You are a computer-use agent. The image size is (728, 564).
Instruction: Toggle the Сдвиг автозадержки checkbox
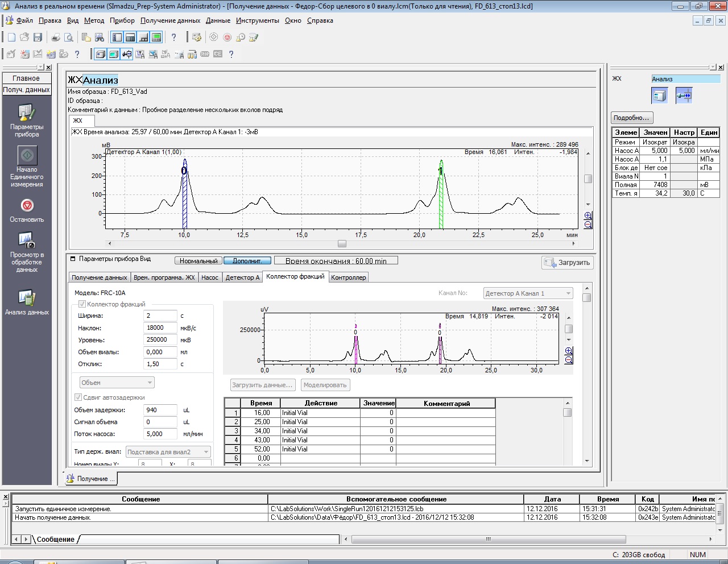coord(78,397)
